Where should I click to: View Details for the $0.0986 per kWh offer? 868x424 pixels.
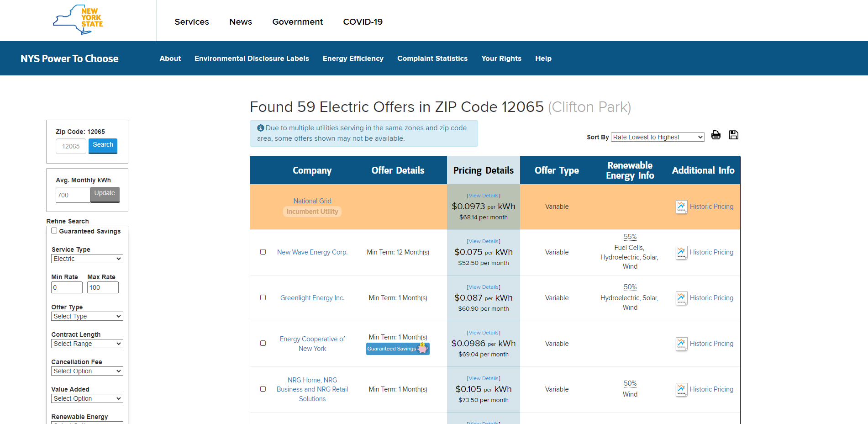pos(484,333)
